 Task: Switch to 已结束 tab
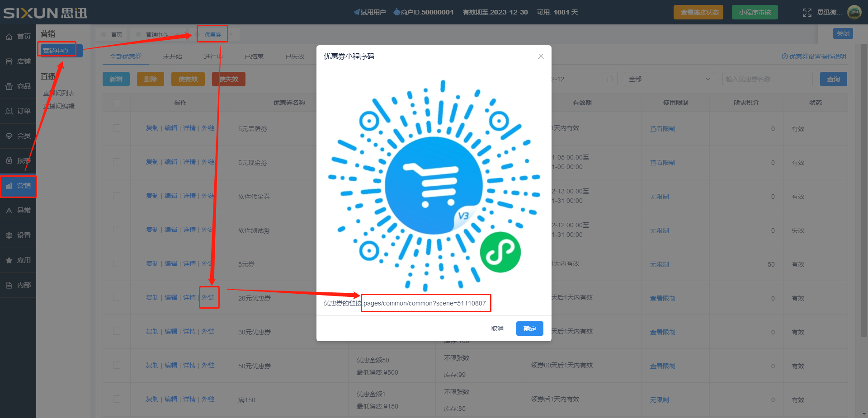coord(254,56)
